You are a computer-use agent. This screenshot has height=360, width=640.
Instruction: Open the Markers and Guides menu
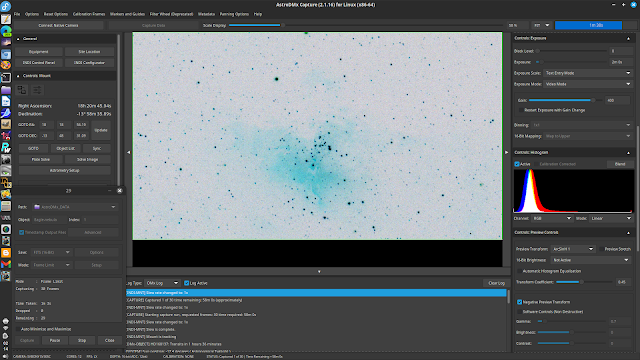click(x=127, y=14)
